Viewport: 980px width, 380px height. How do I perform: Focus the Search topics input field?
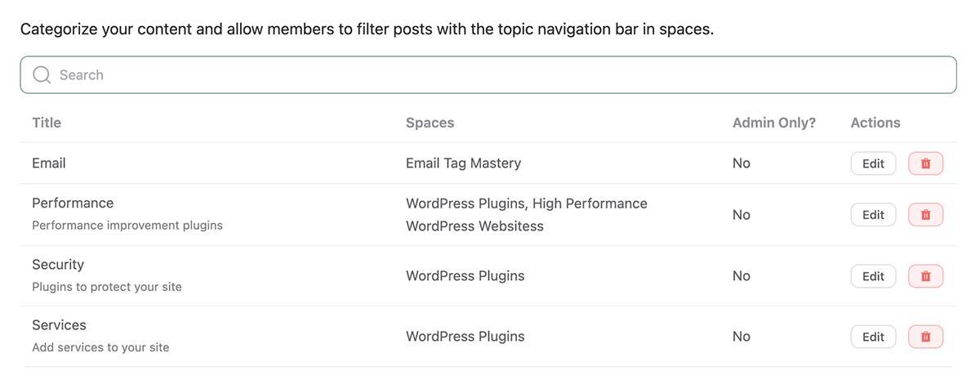pos(488,75)
